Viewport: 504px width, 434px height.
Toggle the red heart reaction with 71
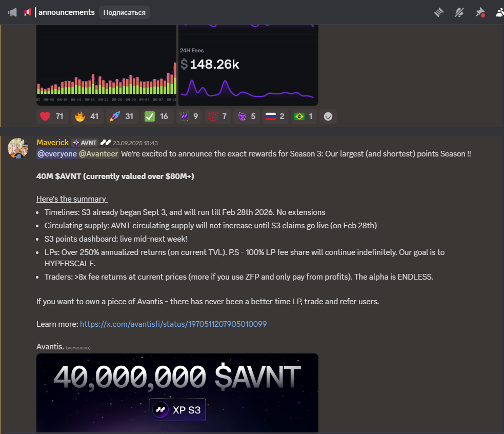coord(52,116)
